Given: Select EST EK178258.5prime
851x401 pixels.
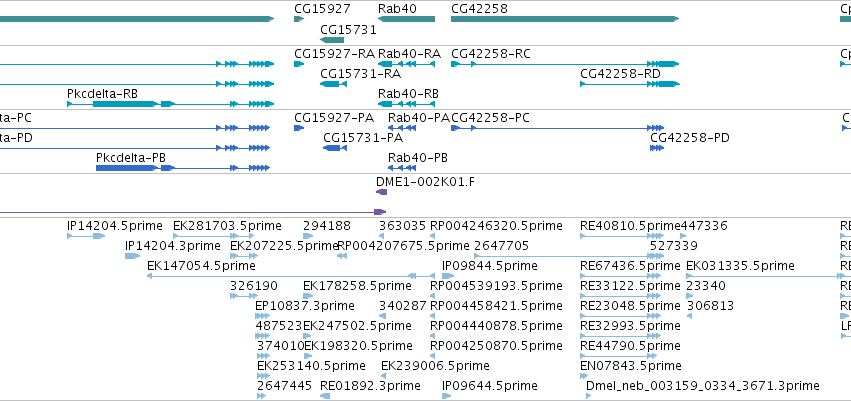Looking at the screenshot, I should click(x=357, y=285).
